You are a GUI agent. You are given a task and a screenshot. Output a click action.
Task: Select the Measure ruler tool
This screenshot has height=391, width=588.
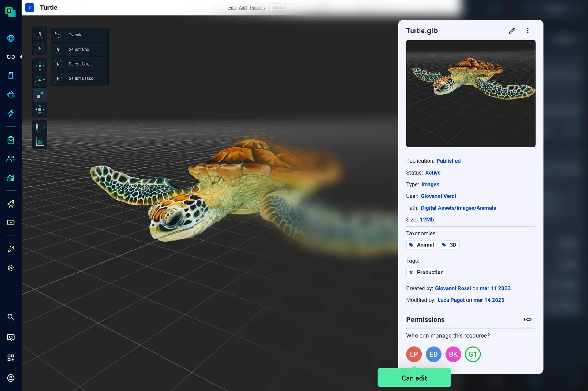(x=40, y=142)
